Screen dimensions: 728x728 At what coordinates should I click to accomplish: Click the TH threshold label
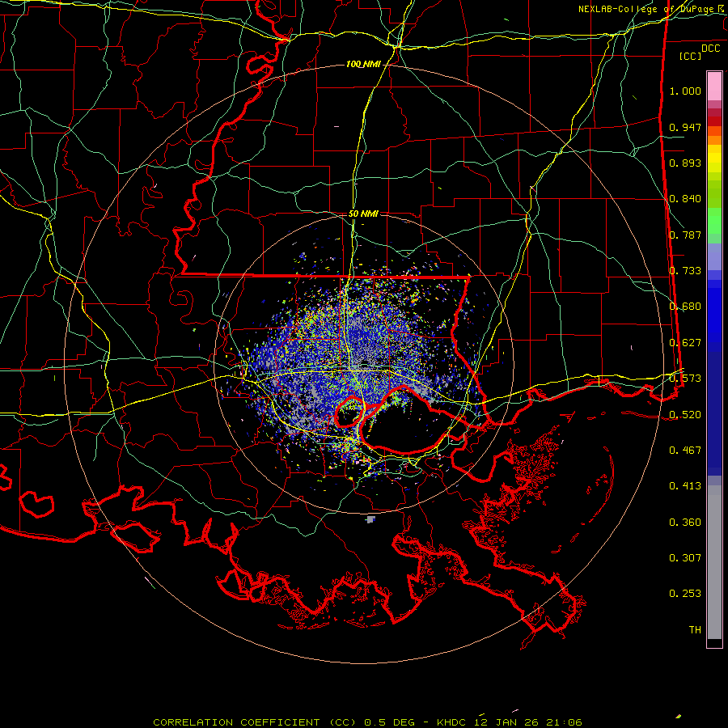point(695,630)
